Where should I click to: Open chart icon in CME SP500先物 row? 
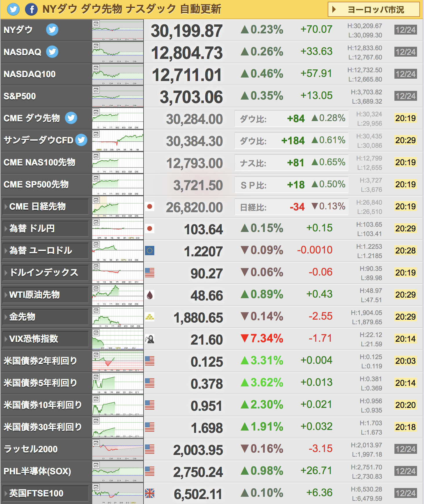(x=96, y=178)
